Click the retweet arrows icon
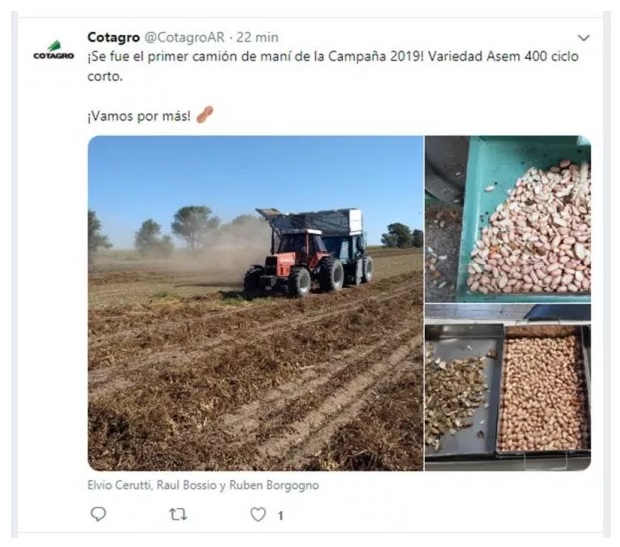Viewport: 620px width, 547px height. point(178,515)
